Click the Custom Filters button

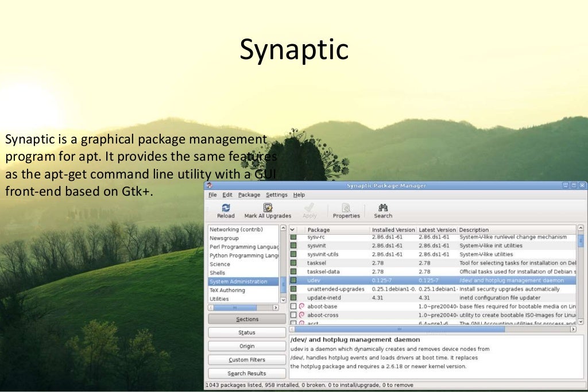pyautogui.click(x=247, y=360)
